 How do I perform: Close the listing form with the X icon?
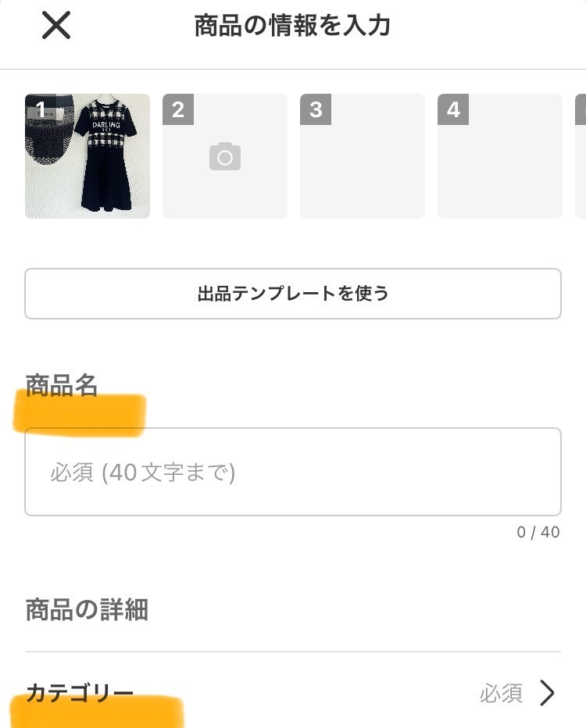coord(56,26)
